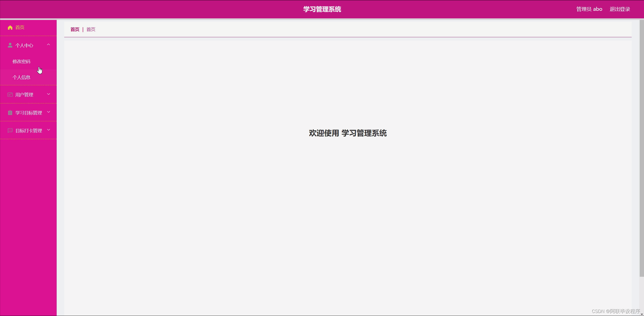
Task: Click the 首页 breadcrumb link
Action: [75, 29]
